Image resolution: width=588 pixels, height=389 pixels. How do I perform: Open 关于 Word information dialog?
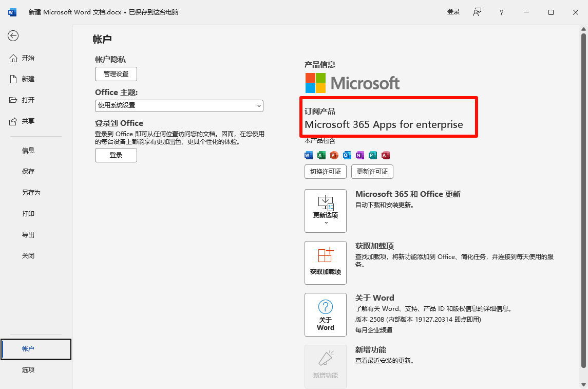click(x=326, y=314)
